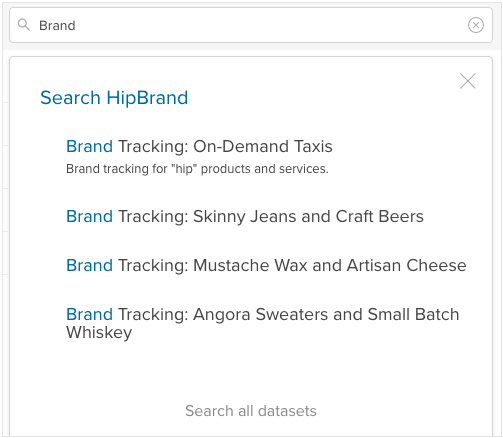Close the search results panel
Image resolution: width=503 pixels, height=438 pixels.
pyautogui.click(x=467, y=81)
